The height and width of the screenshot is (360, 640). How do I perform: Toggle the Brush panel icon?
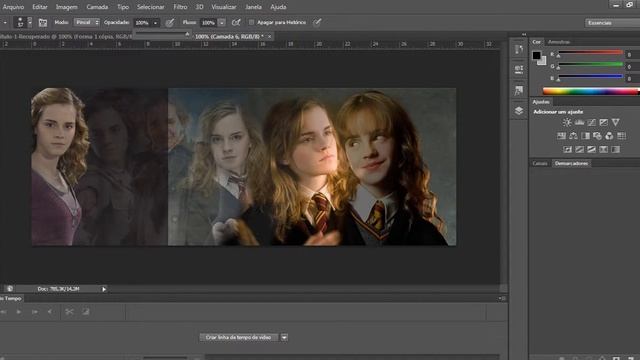[43, 23]
